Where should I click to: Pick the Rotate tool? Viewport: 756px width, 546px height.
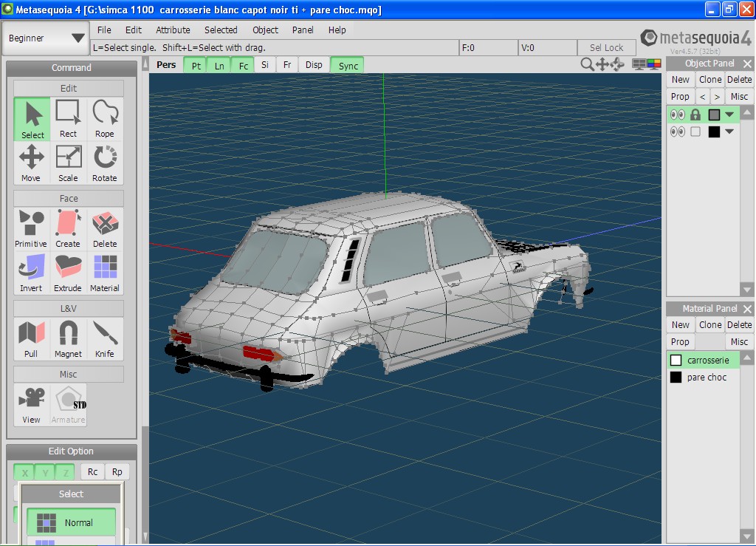pyautogui.click(x=105, y=163)
